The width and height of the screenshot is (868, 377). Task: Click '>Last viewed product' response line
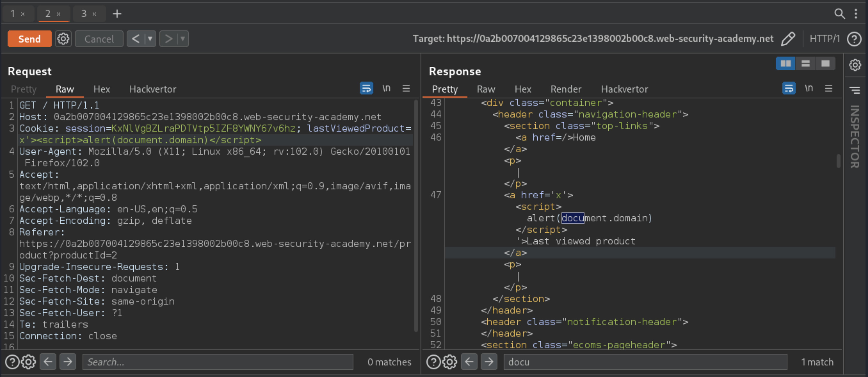click(576, 241)
